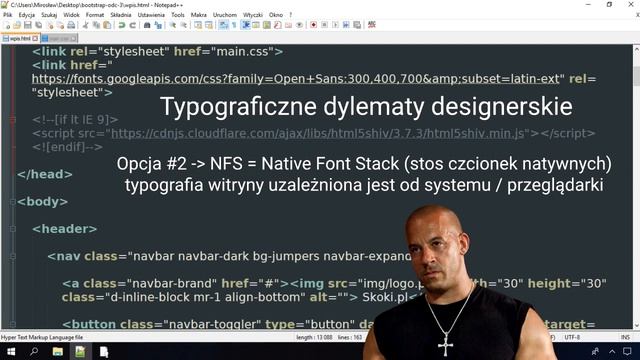Close the wpis.html tab with its X
Image resolution: width=640 pixels, height=360 pixels.
[x=35, y=38]
